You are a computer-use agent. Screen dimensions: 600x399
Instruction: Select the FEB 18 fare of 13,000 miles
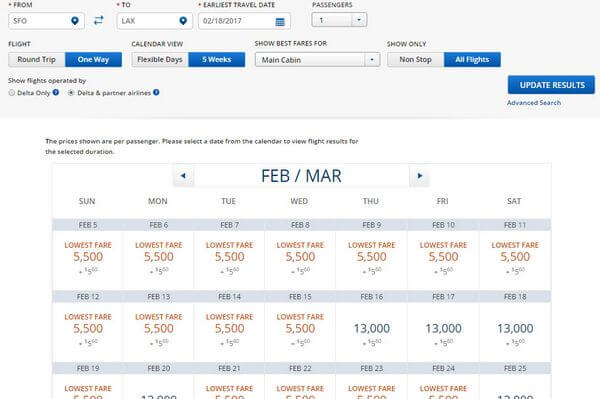pos(515,331)
